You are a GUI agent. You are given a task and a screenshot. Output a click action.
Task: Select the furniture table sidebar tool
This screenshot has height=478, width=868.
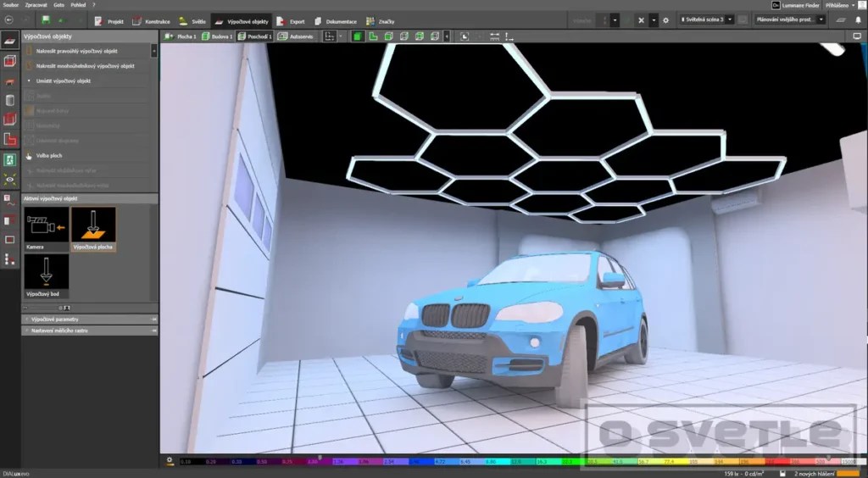(x=9, y=81)
